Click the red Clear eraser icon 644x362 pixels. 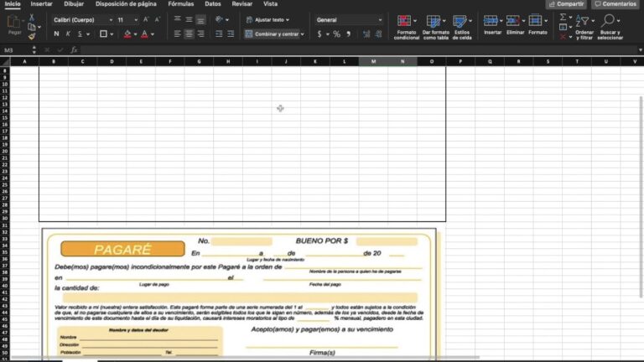563,37
